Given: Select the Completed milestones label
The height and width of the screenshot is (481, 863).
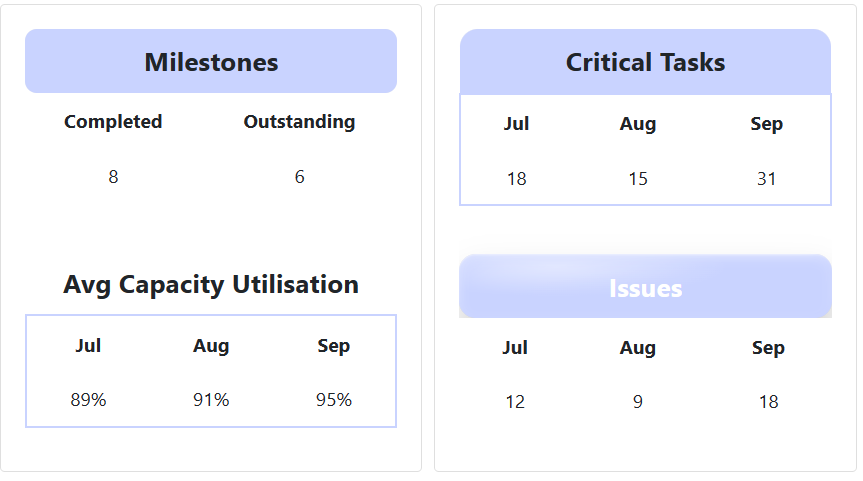Looking at the screenshot, I should pos(113,122).
